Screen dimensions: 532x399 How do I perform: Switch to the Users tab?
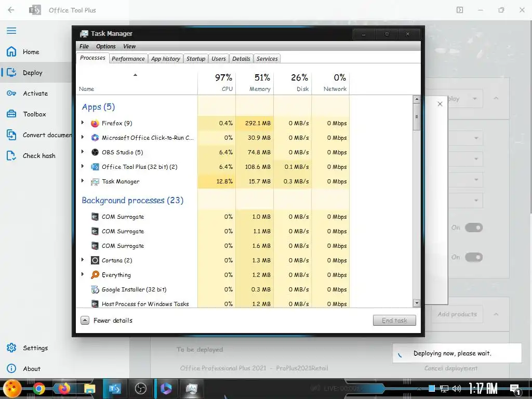click(x=219, y=59)
